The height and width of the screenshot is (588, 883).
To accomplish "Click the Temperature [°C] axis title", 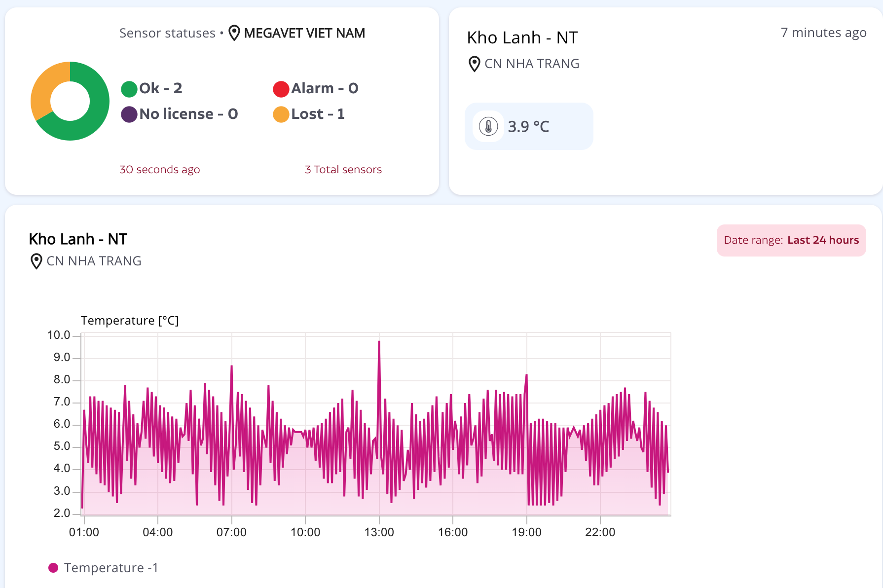I will tap(130, 321).
